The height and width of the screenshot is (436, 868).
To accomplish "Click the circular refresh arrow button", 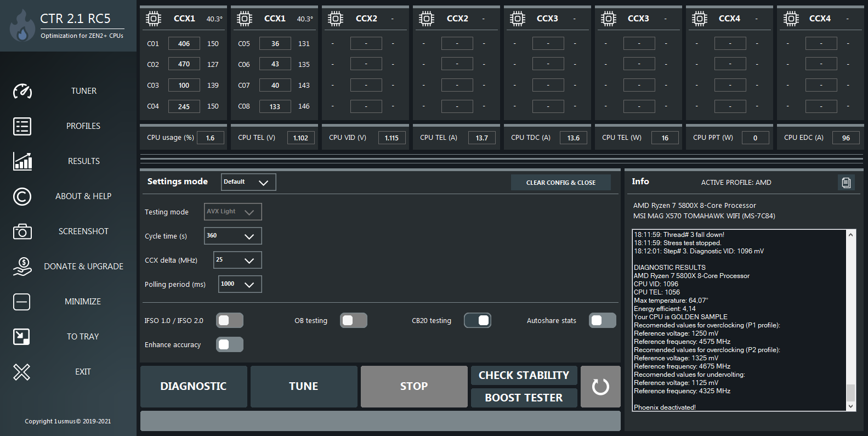I will coord(600,387).
